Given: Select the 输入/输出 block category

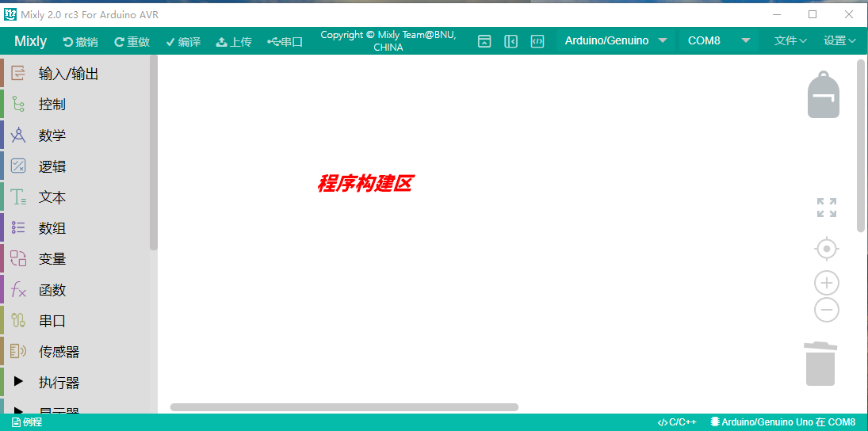Looking at the screenshot, I should (68, 74).
